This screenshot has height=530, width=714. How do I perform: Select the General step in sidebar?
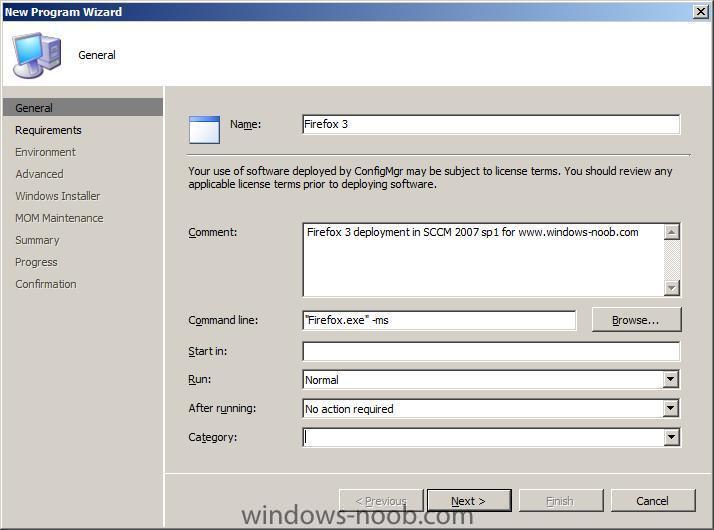[x=82, y=107]
